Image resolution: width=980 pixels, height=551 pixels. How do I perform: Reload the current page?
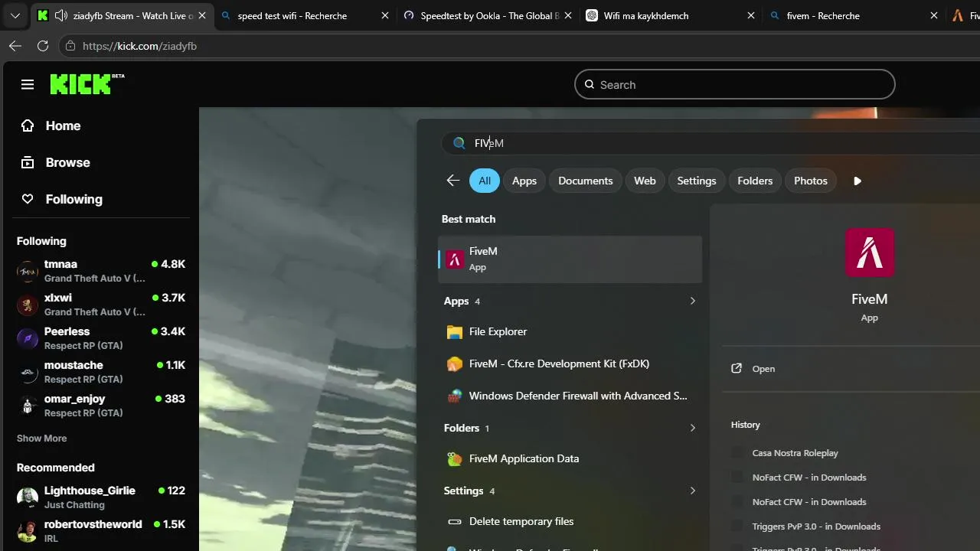(43, 46)
